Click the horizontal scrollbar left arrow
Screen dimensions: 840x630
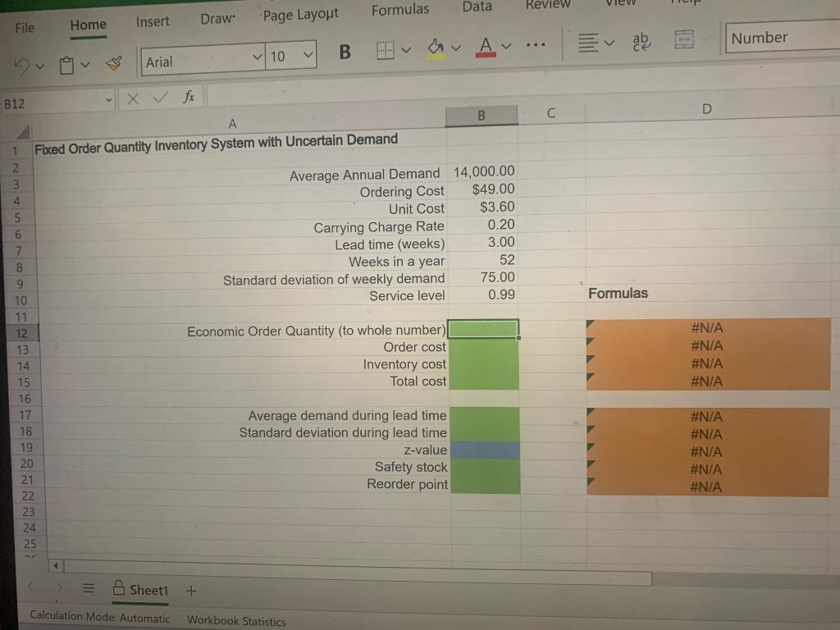pyautogui.click(x=56, y=566)
